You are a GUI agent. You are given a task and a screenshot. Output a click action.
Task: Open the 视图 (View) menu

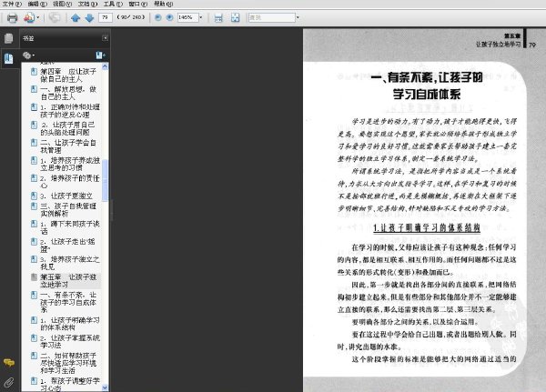coord(62,4)
